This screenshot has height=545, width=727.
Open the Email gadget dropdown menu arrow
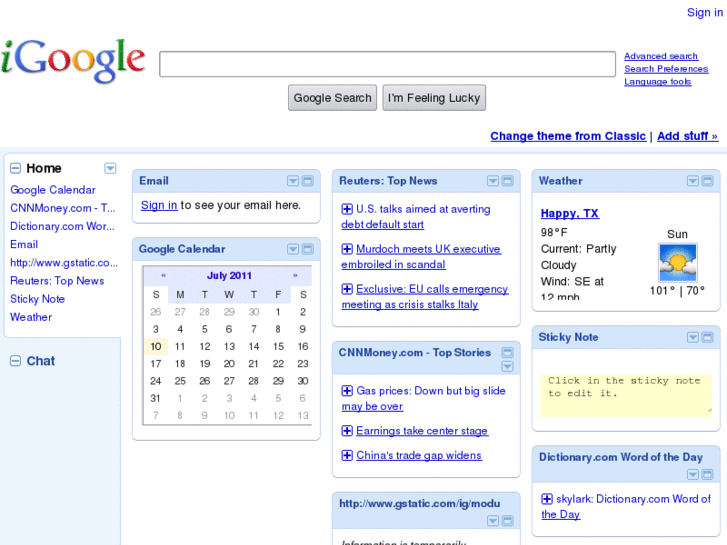click(x=293, y=181)
